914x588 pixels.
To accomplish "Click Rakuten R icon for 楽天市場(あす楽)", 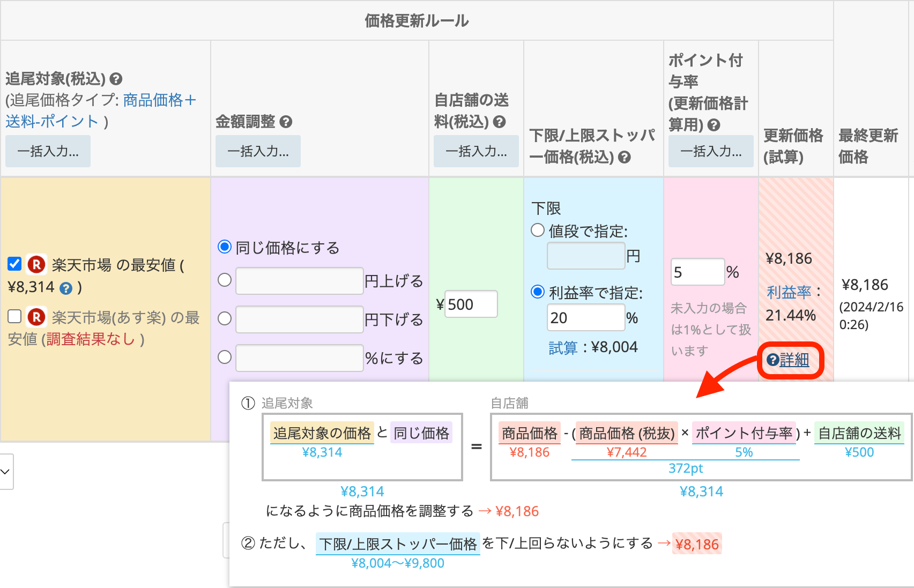I will [x=36, y=317].
